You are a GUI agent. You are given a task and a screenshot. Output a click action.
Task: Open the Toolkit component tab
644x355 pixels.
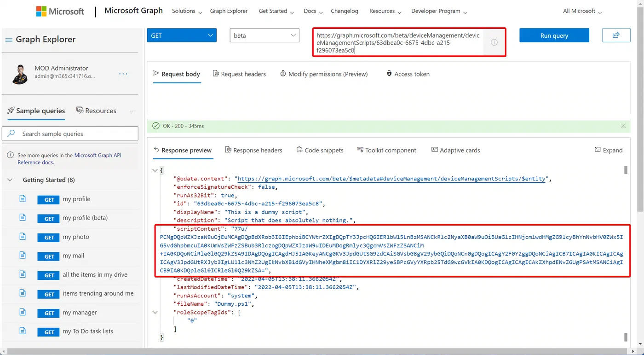coord(386,150)
